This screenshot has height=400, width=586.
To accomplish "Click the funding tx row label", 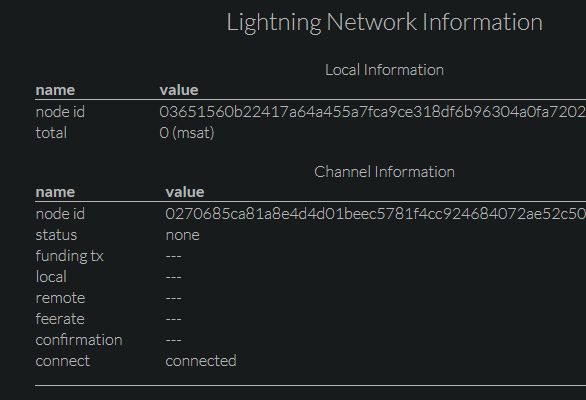I will (x=70, y=256).
